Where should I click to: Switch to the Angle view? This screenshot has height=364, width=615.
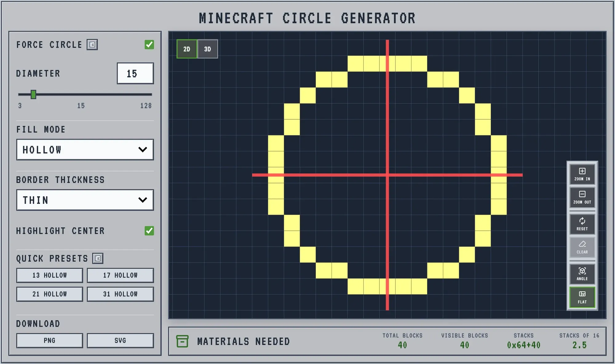[582, 274]
